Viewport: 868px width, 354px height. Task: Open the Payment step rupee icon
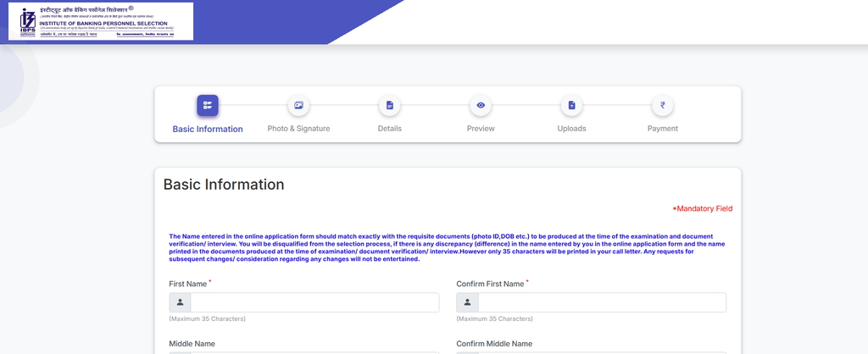[663, 106]
